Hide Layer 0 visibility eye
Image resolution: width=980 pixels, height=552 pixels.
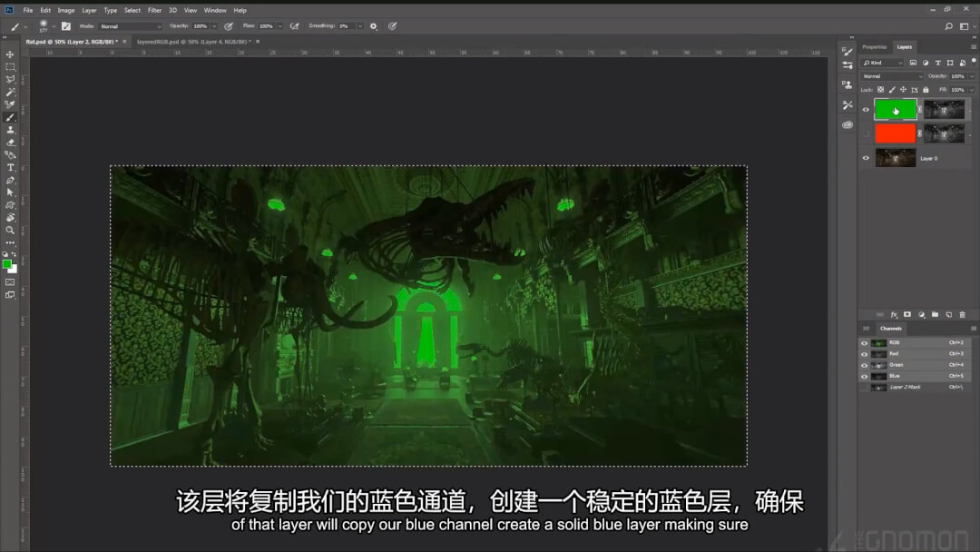tap(866, 158)
